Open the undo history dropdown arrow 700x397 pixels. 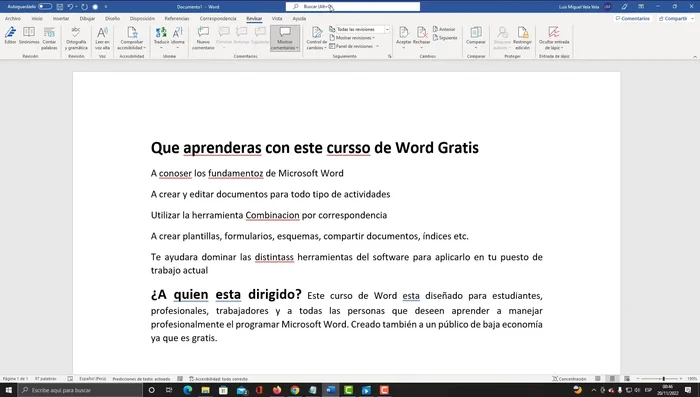pos(76,7)
